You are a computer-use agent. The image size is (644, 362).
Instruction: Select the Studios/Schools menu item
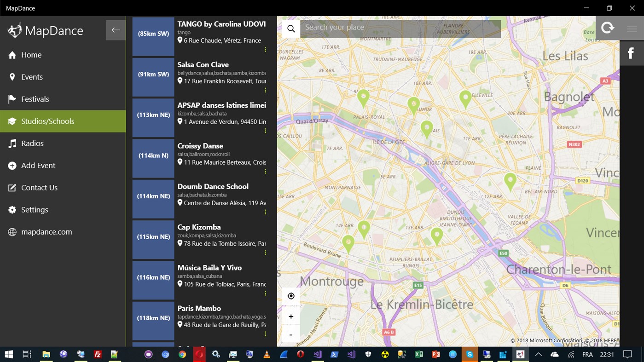point(63,121)
